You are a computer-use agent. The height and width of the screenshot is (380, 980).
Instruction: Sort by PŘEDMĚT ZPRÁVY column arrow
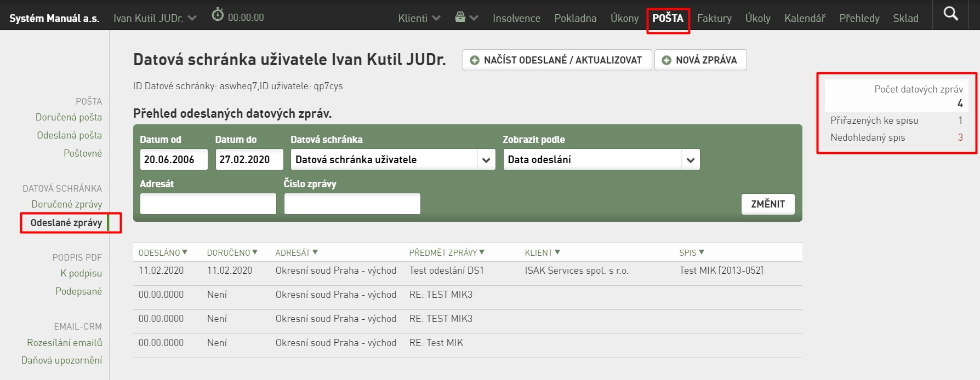tap(482, 252)
